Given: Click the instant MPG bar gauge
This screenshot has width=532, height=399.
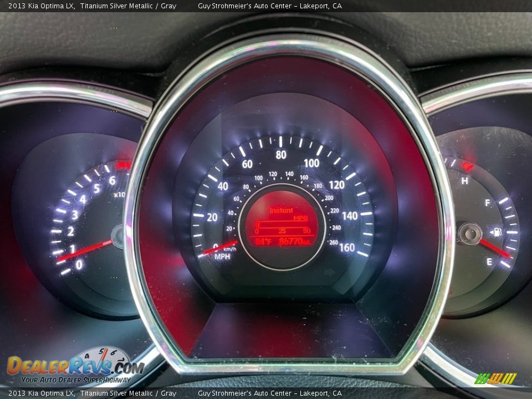Looking at the screenshot, I should click(x=283, y=224).
